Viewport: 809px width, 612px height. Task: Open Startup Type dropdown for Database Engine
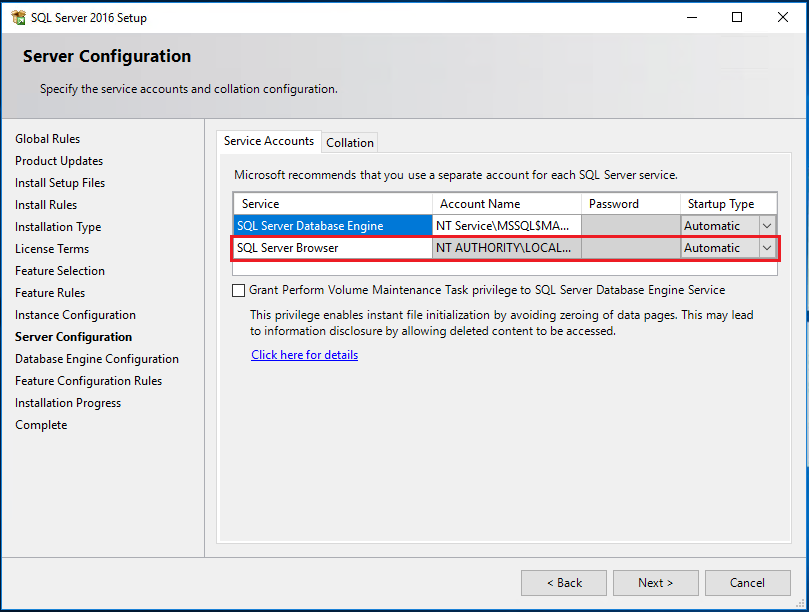(x=767, y=226)
